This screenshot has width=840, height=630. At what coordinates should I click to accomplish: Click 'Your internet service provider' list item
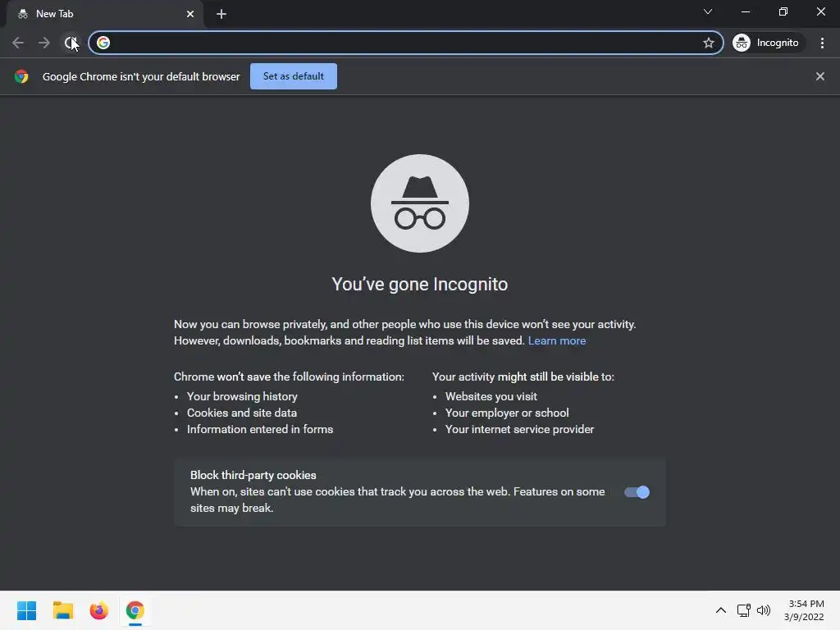coord(519,429)
